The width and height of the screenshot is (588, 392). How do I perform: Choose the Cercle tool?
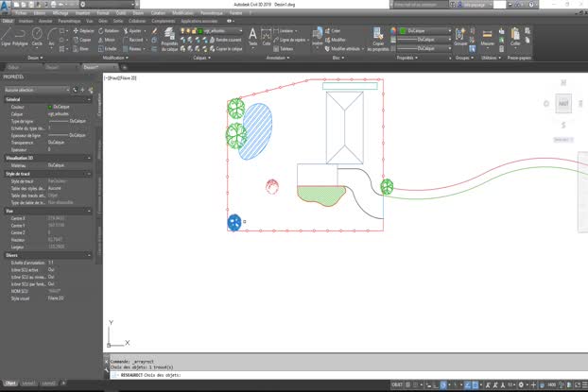(37, 37)
